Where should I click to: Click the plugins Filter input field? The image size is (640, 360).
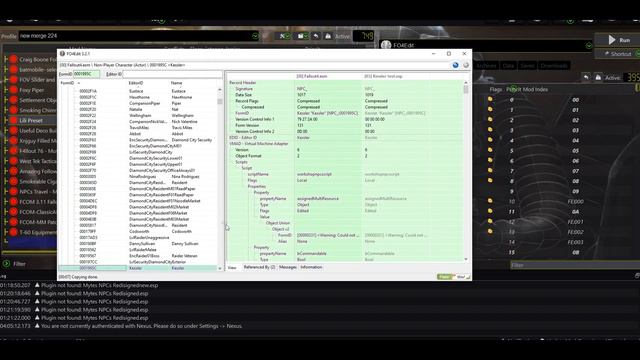(575, 265)
